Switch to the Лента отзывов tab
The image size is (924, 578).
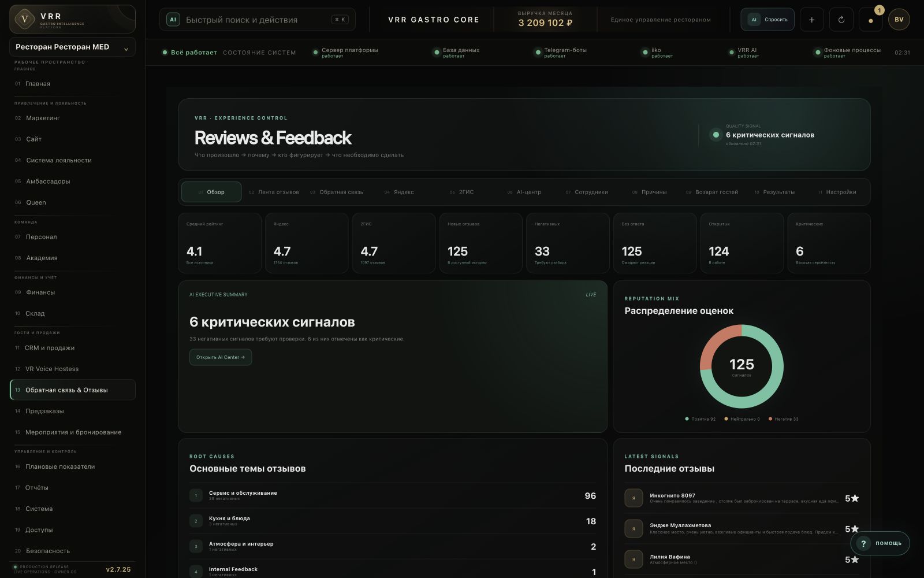274,192
